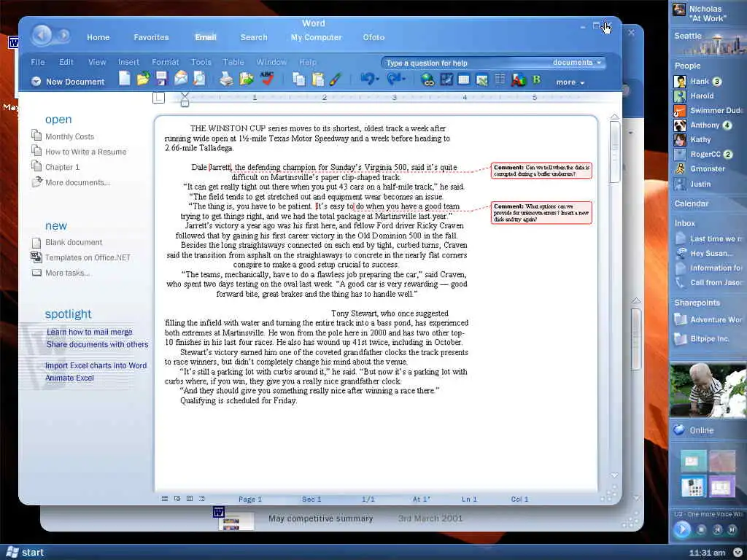Click the Redo arrow icon
747x560 pixels.
click(x=395, y=79)
